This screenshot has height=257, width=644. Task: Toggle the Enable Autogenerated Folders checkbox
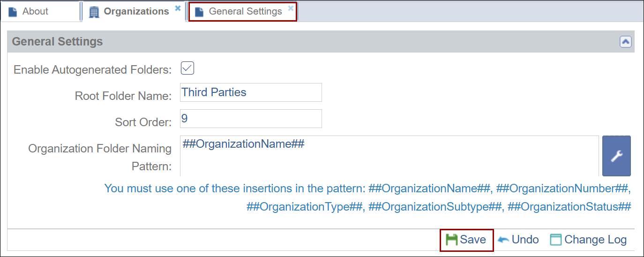click(x=187, y=68)
